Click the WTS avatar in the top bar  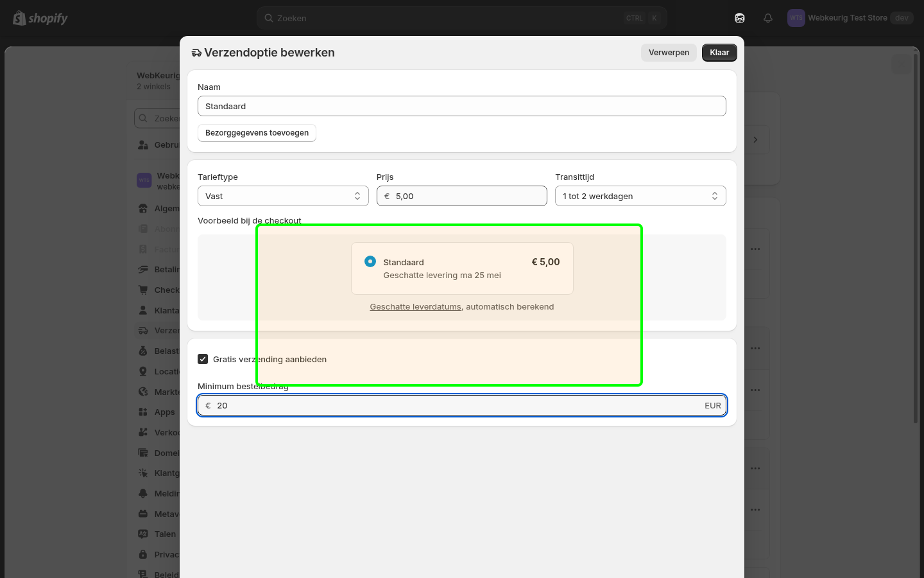click(796, 18)
